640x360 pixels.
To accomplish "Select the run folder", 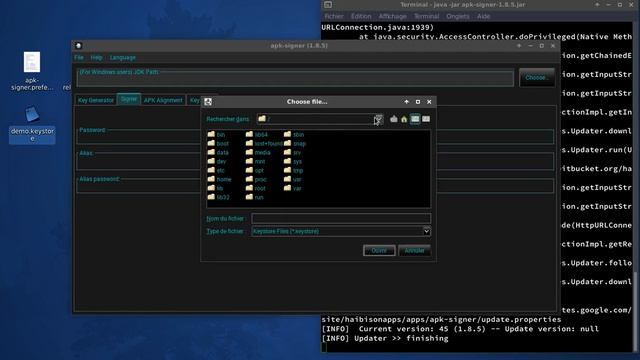I will click(255, 197).
